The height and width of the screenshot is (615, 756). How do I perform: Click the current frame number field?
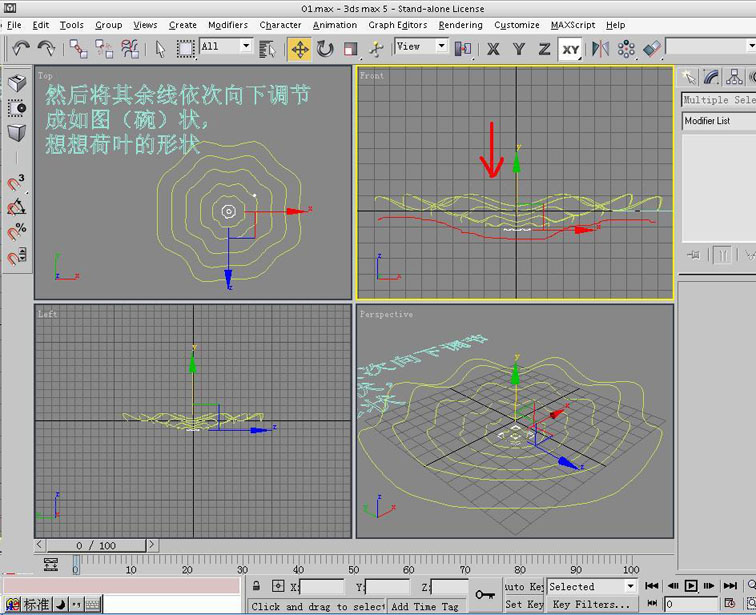(x=691, y=603)
